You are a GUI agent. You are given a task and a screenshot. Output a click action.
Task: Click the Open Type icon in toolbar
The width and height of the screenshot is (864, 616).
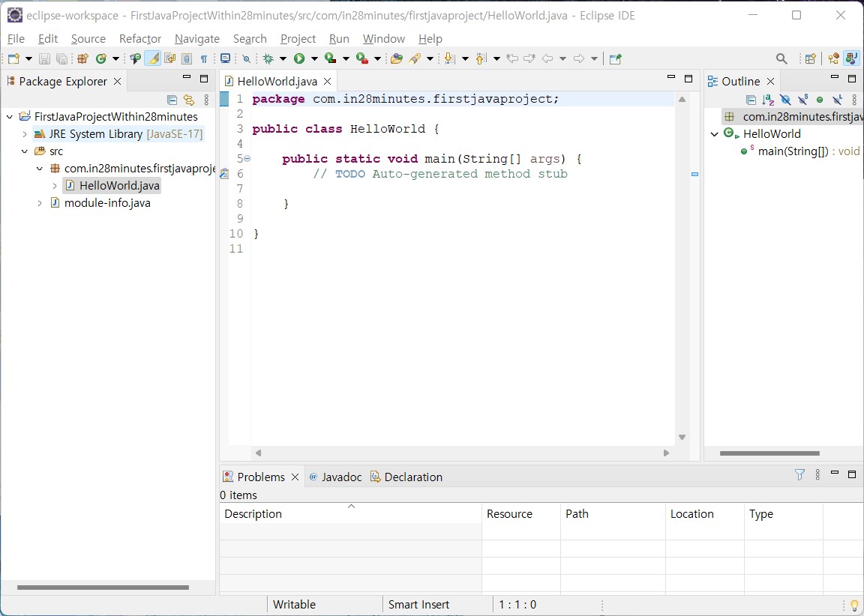click(397, 58)
